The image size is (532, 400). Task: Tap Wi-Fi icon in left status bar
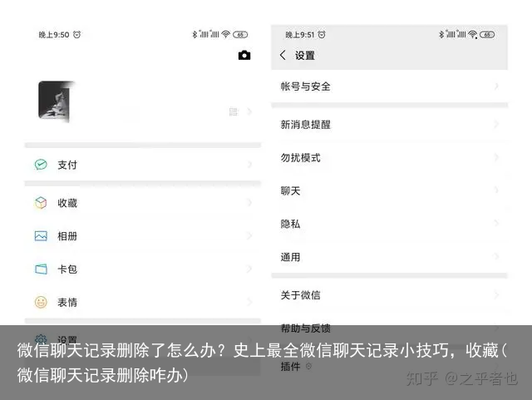click(225, 34)
